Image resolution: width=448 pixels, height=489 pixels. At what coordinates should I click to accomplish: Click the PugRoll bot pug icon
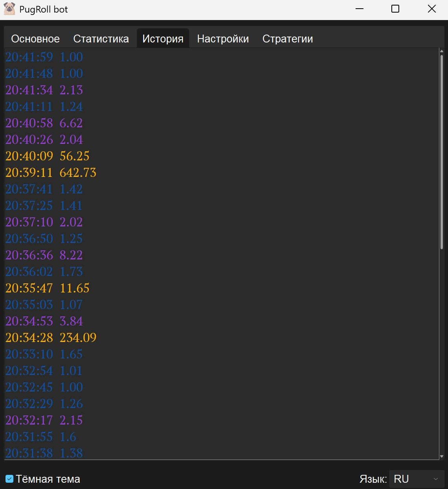tap(9, 9)
